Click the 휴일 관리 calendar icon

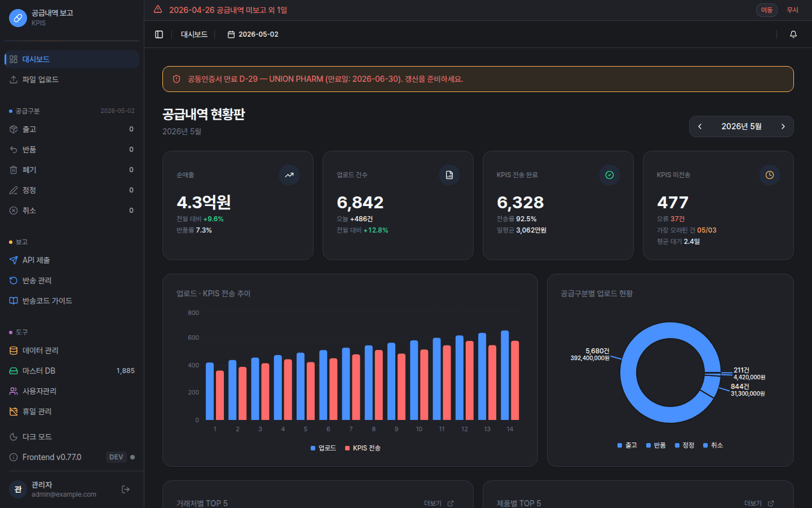[14, 411]
